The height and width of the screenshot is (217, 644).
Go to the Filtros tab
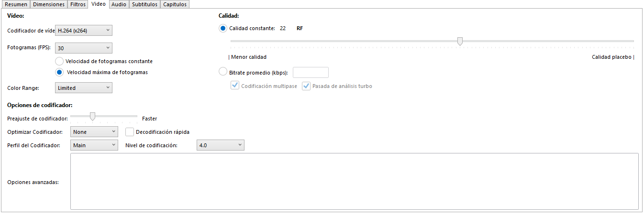(78, 4)
